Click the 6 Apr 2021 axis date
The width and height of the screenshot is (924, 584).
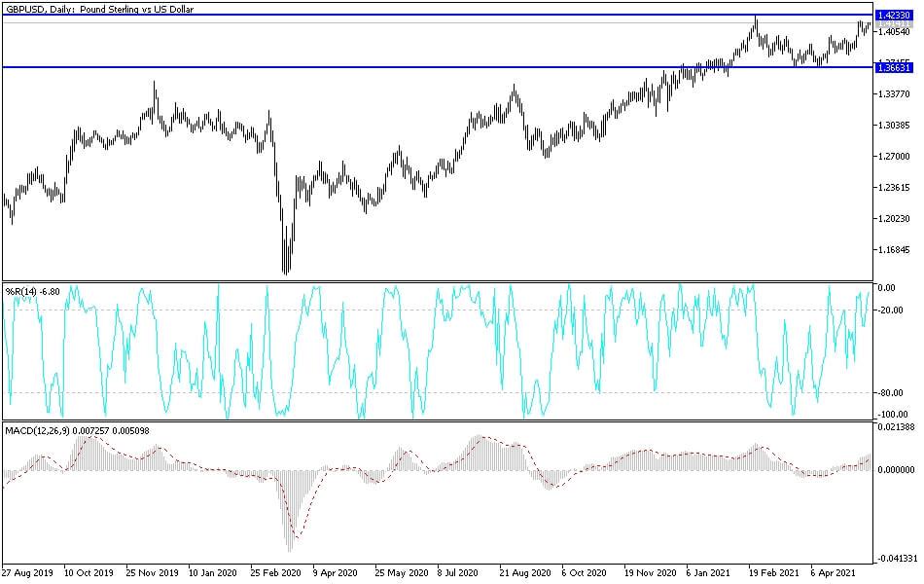pyautogui.click(x=832, y=574)
